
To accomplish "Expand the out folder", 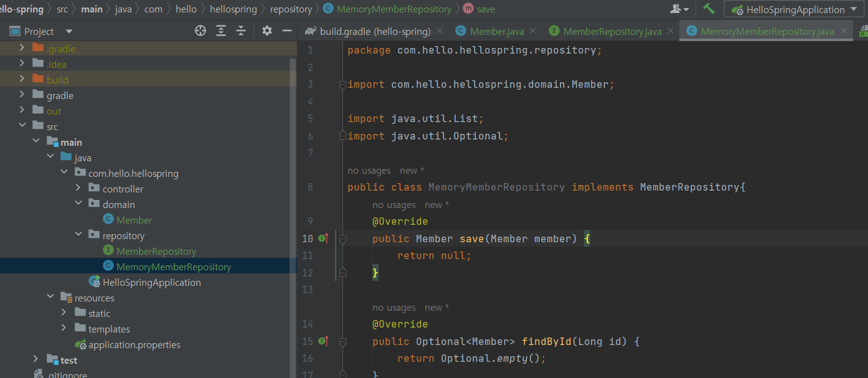I will click(x=22, y=110).
